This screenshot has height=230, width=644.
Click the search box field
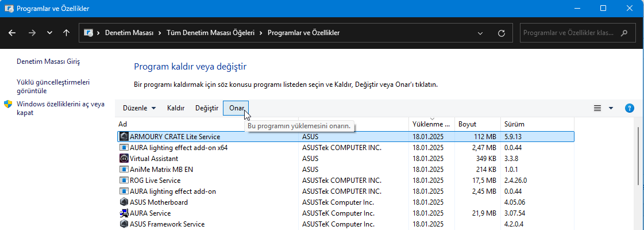[578, 32]
